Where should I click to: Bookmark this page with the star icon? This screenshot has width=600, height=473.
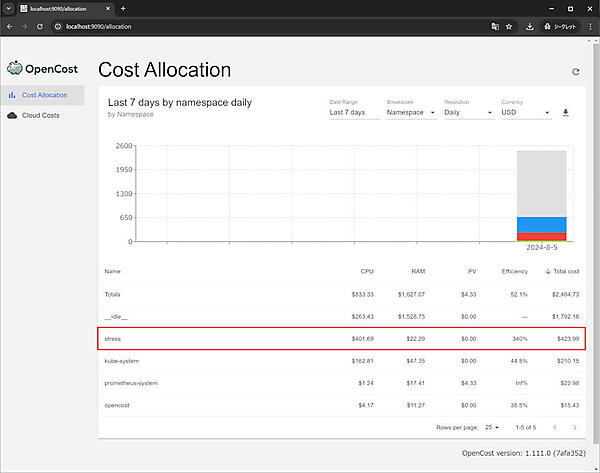click(509, 26)
